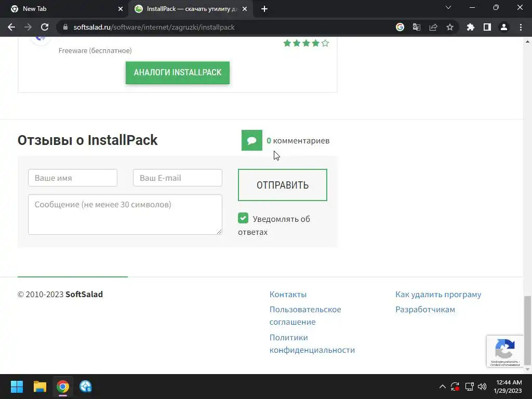This screenshot has height=399, width=532.
Task: Open Как удалить програму link
Action: point(438,294)
